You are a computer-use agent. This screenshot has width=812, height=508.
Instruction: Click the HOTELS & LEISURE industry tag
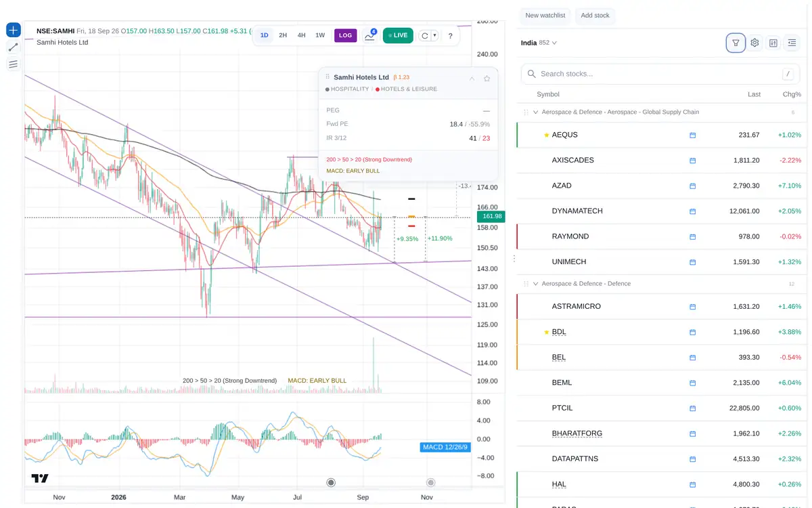coord(406,89)
